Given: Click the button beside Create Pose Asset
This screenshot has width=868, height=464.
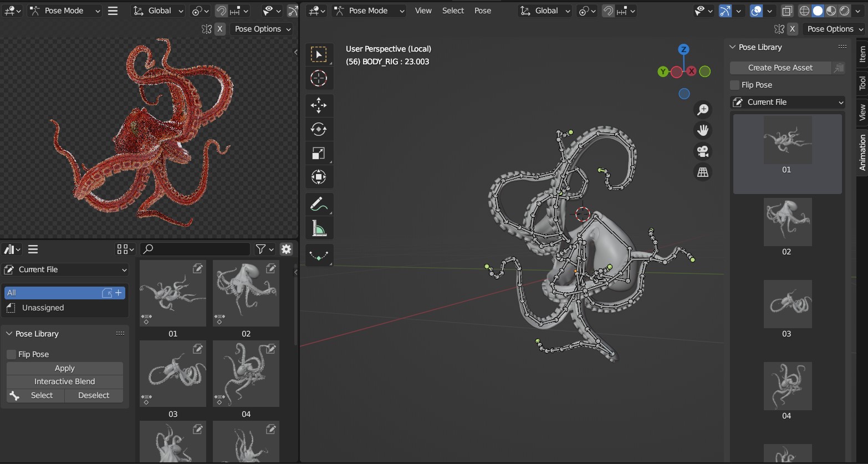Looking at the screenshot, I should click(839, 68).
